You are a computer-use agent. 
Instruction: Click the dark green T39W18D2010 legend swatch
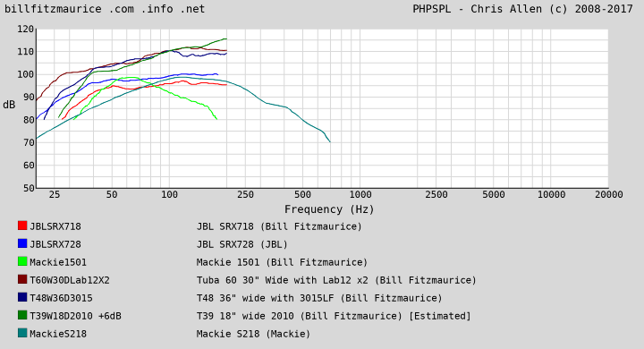pyautogui.click(x=22, y=315)
